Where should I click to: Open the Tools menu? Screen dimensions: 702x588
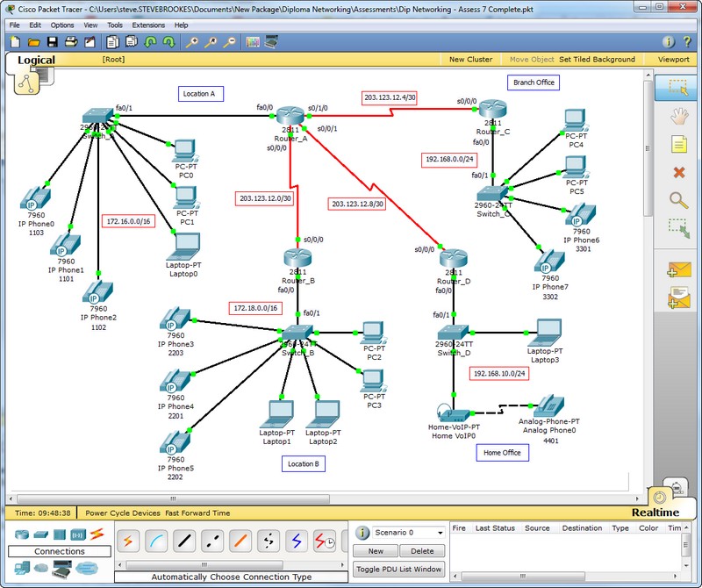pos(115,25)
